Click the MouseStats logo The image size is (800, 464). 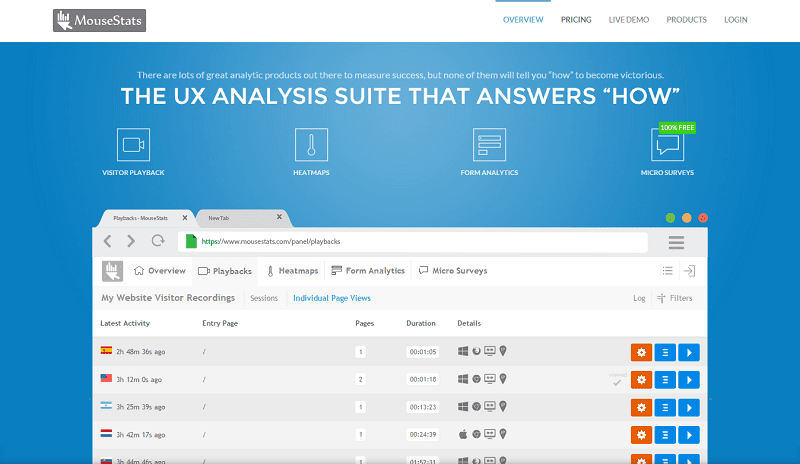tap(99, 20)
